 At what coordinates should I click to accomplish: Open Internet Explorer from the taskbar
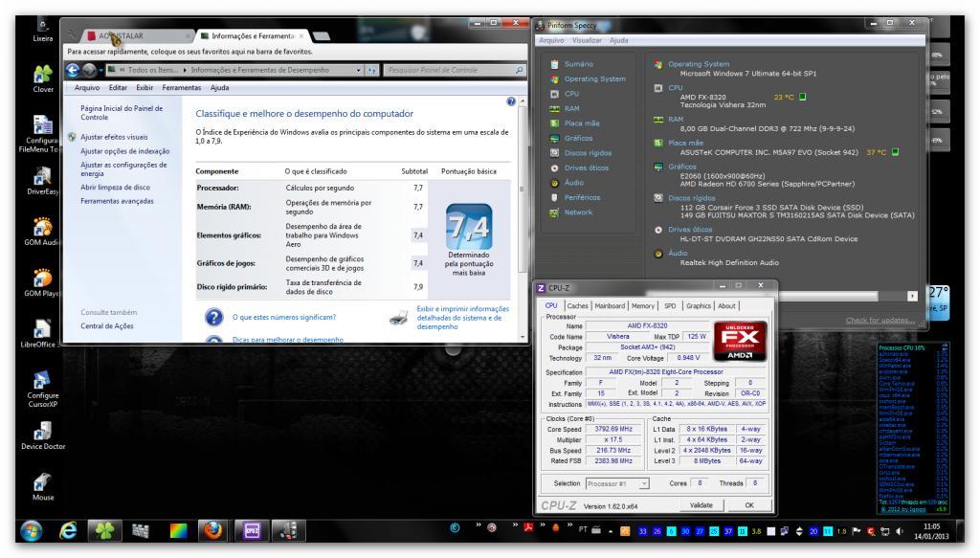pos(68,530)
